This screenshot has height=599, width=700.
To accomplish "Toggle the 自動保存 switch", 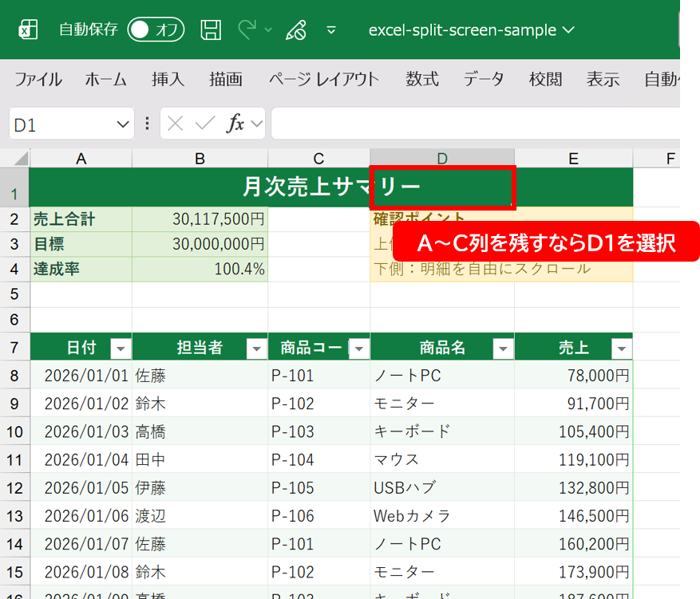I will tap(156, 30).
